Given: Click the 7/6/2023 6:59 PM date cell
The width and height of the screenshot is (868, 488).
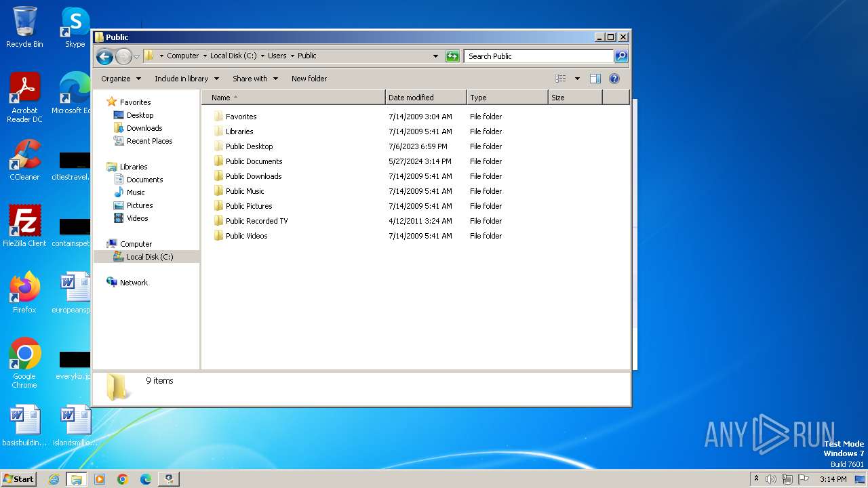Looking at the screenshot, I should [418, 146].
